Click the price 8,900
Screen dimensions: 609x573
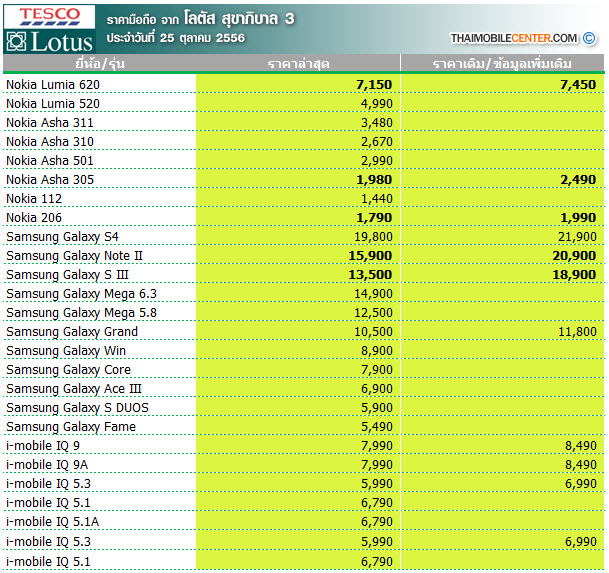(x=377, y=351)
